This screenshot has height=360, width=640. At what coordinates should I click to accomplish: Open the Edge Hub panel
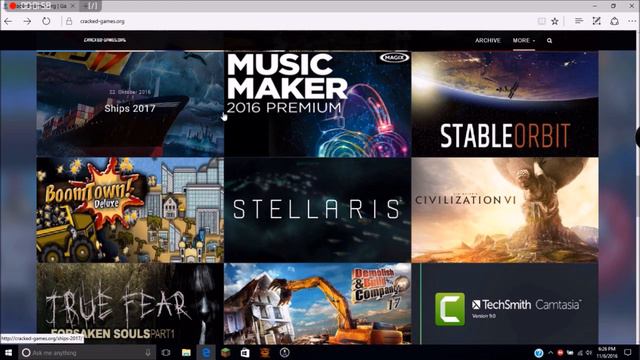click(x=579, y=21)
